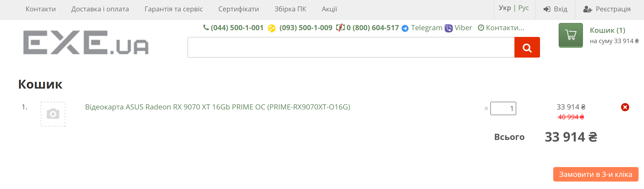The height and width of the screenshot is (189, 644).
Task: Click the Viber icon
Action: 448,28
